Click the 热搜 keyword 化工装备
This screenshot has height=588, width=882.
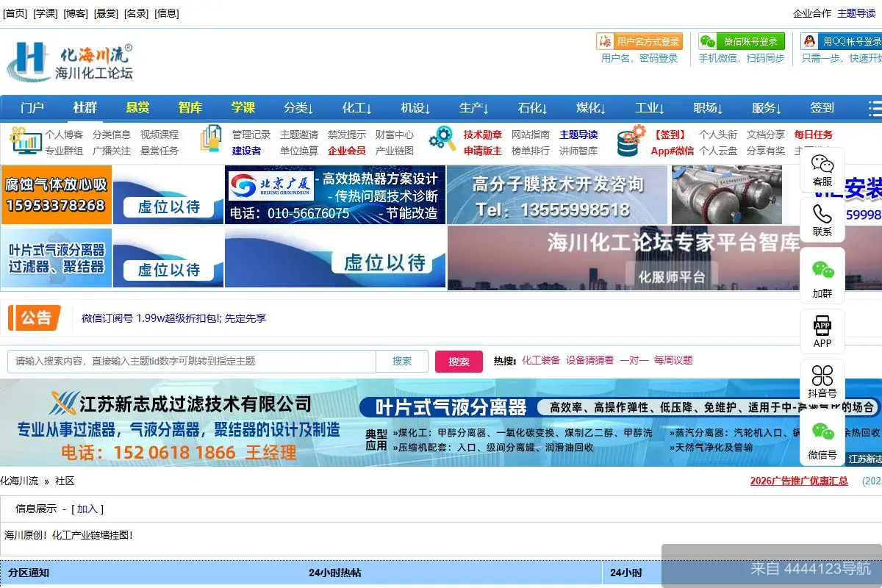pyautogui.click(x=541, y=361)
